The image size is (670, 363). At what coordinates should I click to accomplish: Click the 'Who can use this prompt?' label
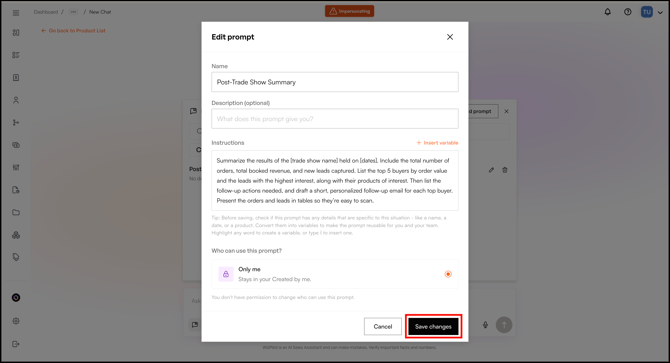(x=247, y=251)
